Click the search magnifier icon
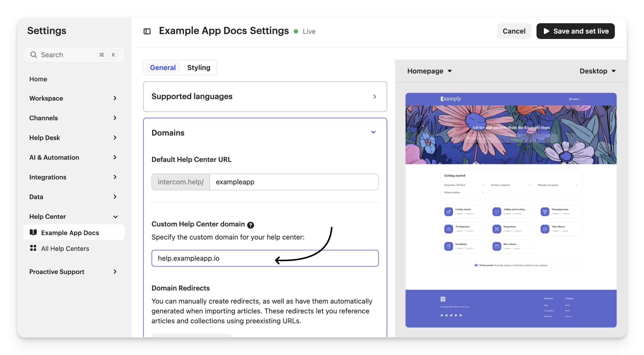 click(34, 55)
